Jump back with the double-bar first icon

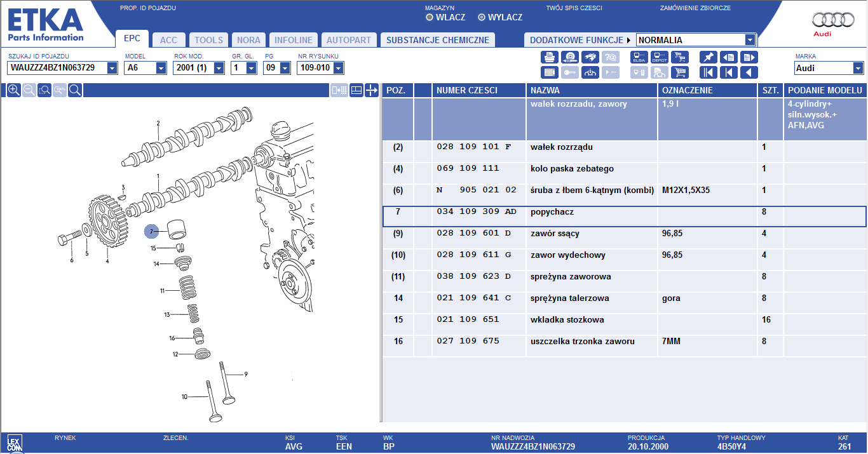pos(709,72)
